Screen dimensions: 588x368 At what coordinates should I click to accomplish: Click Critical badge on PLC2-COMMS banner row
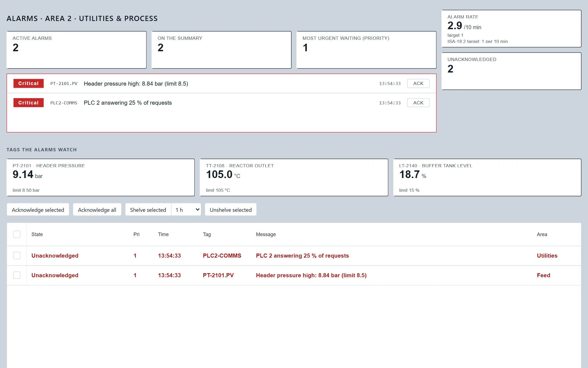[29, 103]
